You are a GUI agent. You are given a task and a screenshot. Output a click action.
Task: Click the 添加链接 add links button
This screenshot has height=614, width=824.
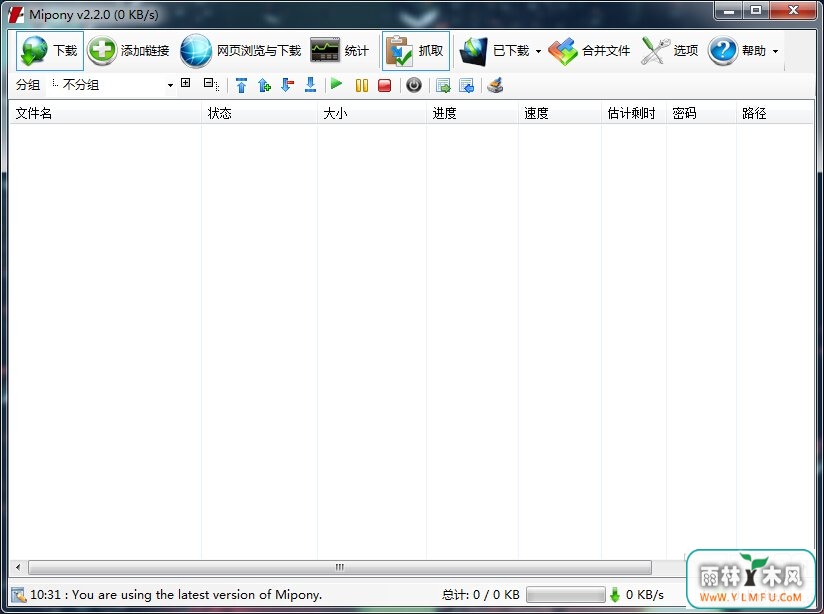129,51
